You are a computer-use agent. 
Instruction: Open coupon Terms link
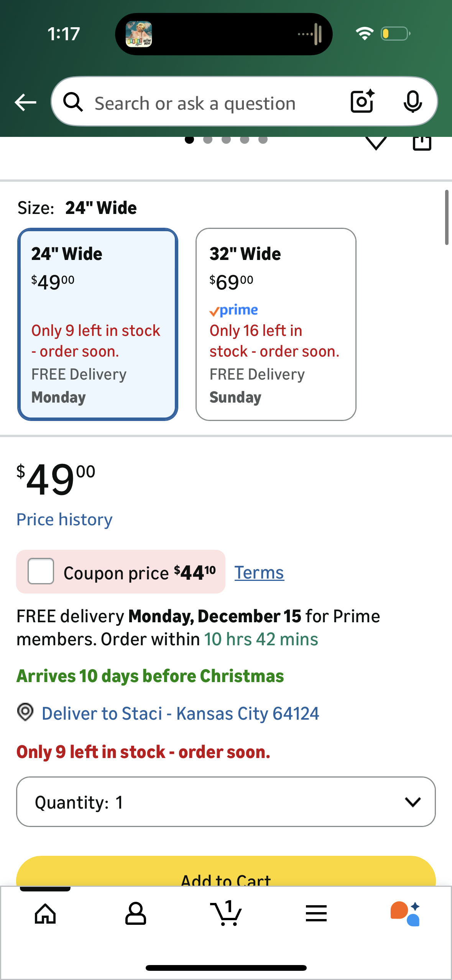coord(259,572)
